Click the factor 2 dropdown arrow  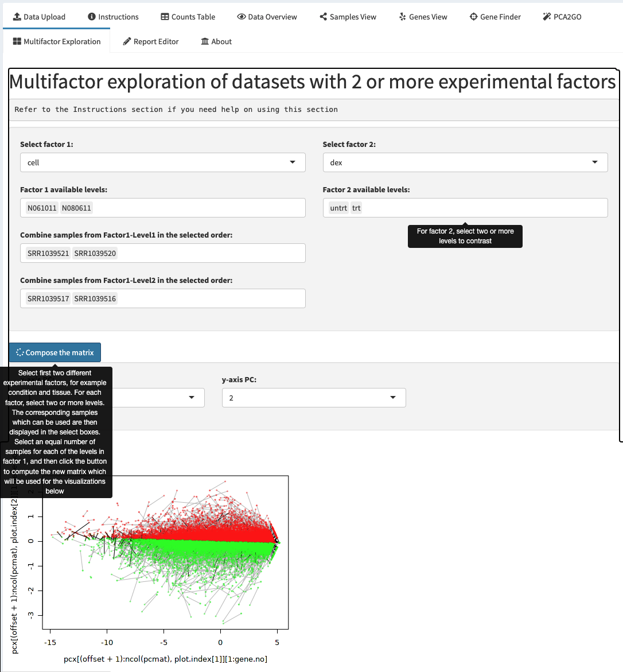595,162
